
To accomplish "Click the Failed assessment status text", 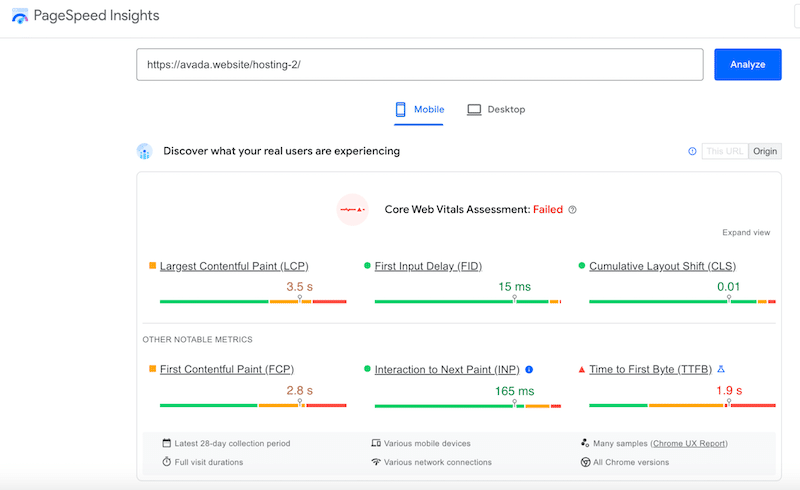I will (x=547, y=209).
